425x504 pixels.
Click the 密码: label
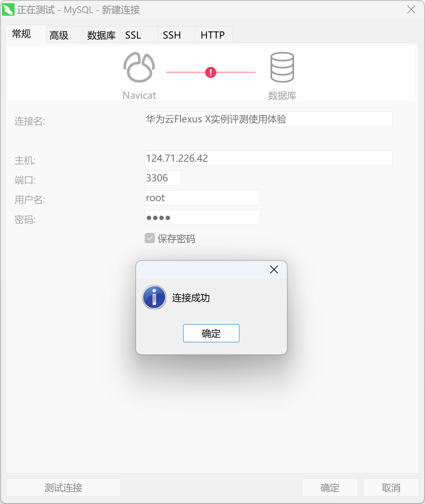tap(25, 220)
